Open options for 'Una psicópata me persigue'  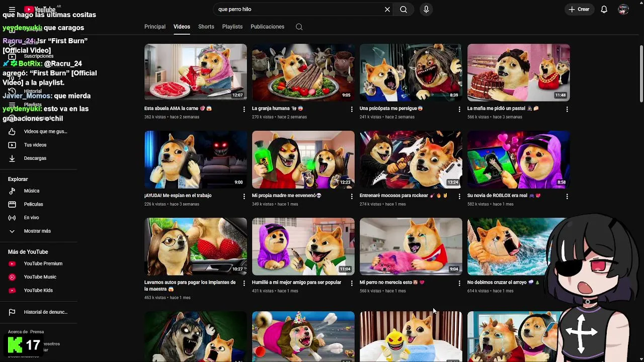point(459,109)
